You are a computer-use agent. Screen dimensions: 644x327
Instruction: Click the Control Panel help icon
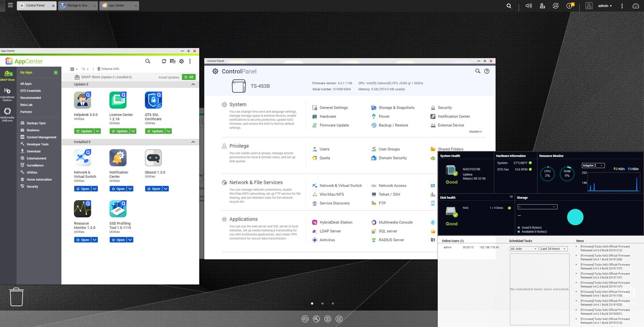click(x=487, y=71)
